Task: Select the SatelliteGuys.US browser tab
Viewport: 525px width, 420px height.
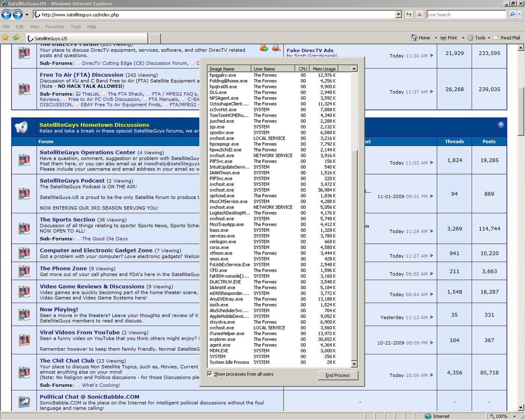Action: (x=87, y=38)
